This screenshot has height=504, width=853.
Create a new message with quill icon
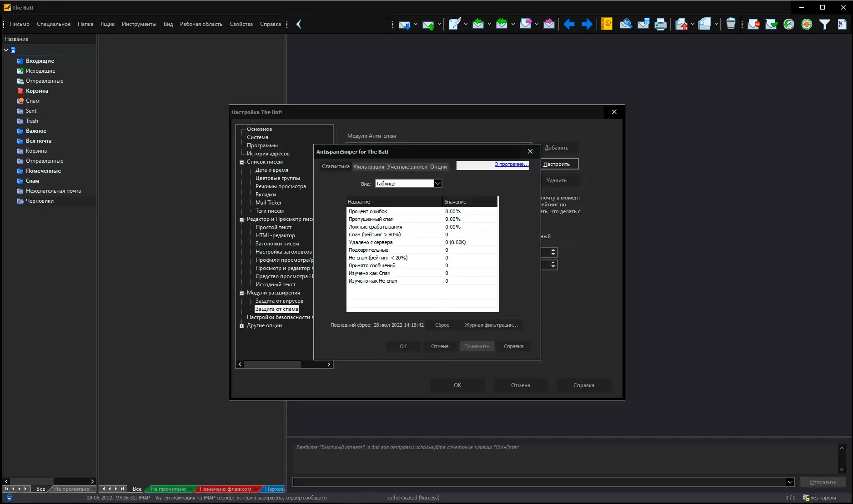click(x=454, y=24)
